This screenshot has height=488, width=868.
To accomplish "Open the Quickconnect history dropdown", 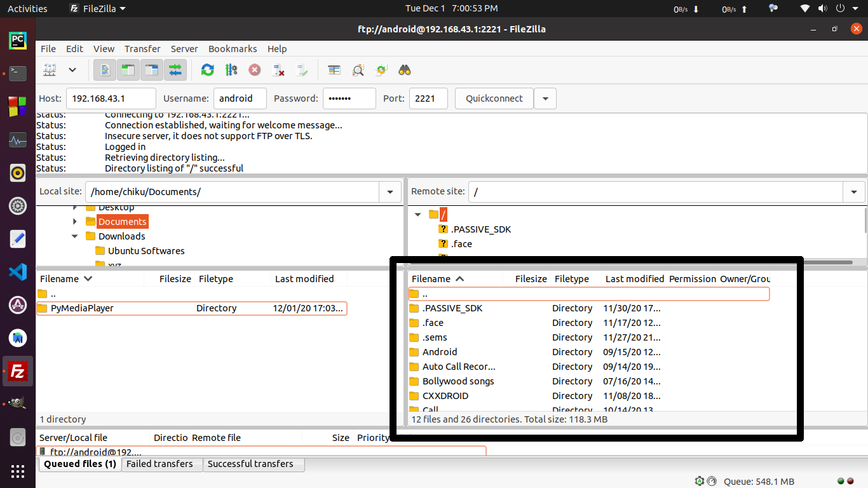I will click(545, 98).
